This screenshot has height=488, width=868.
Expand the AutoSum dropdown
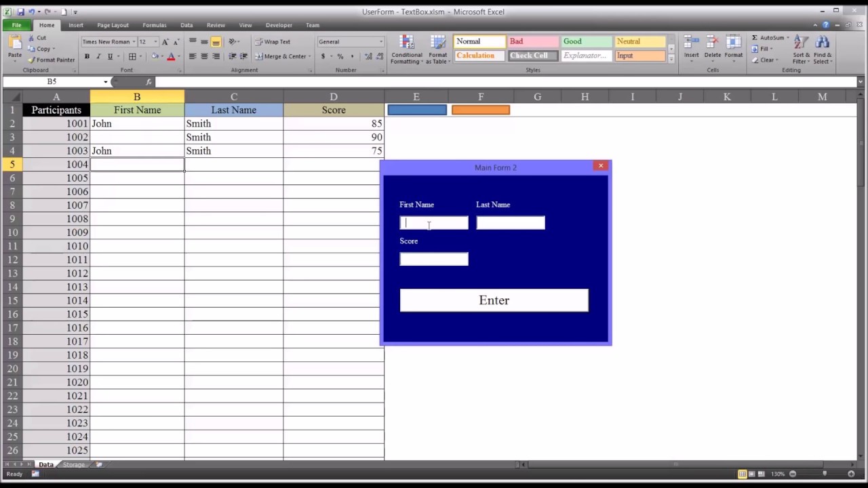[x=787, y=38]
